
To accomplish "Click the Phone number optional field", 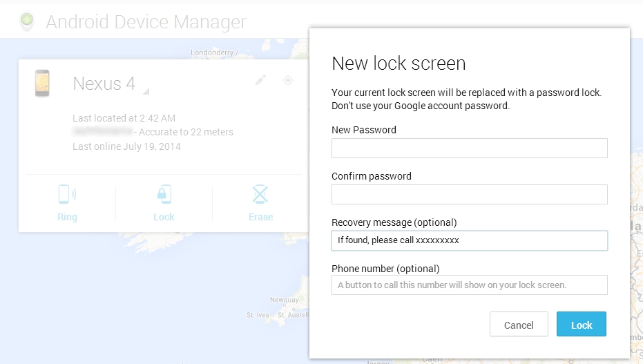I will (x=470, y=285).
